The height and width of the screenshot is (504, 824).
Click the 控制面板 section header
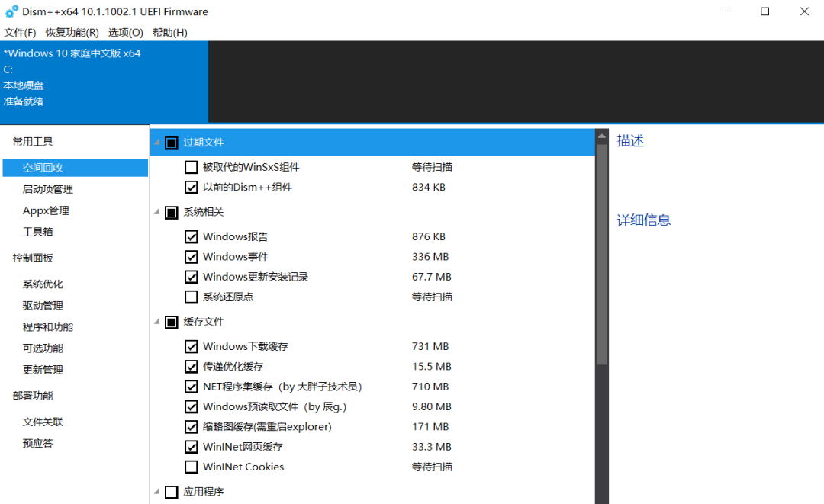pyautogui.click(x=33, y=258)
